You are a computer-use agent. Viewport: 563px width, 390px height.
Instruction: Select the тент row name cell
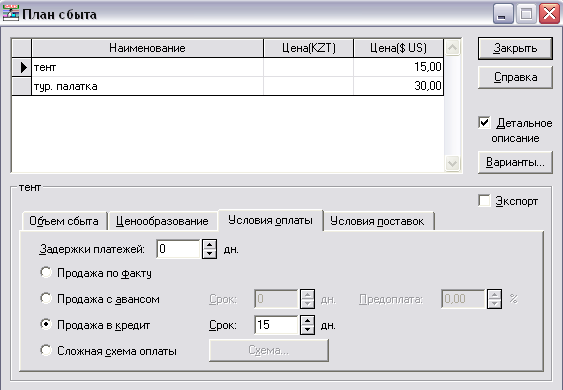(x=148, y=67)
